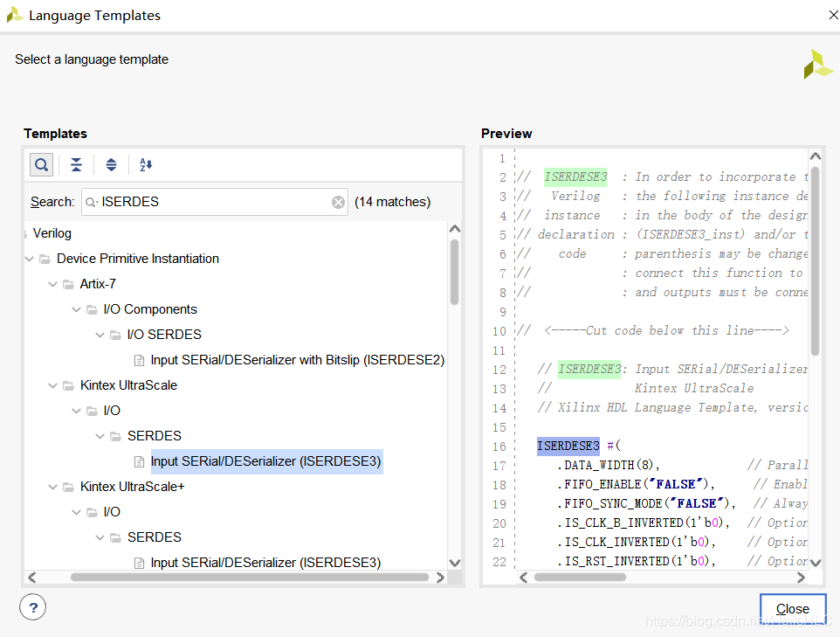
Task: Clear the ISERDES search text
Action: pyautogui.click(x=338, y=202)
